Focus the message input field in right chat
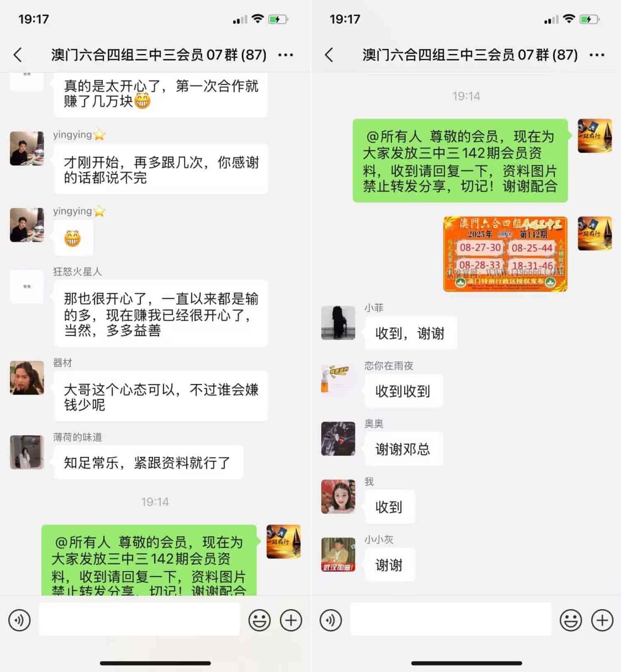 click(x=451, y=619)
